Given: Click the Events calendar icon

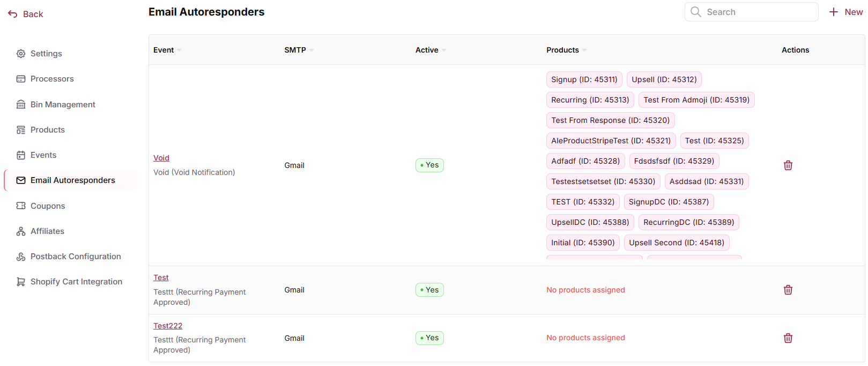Looking at the screenshot, I should (21, 155).
